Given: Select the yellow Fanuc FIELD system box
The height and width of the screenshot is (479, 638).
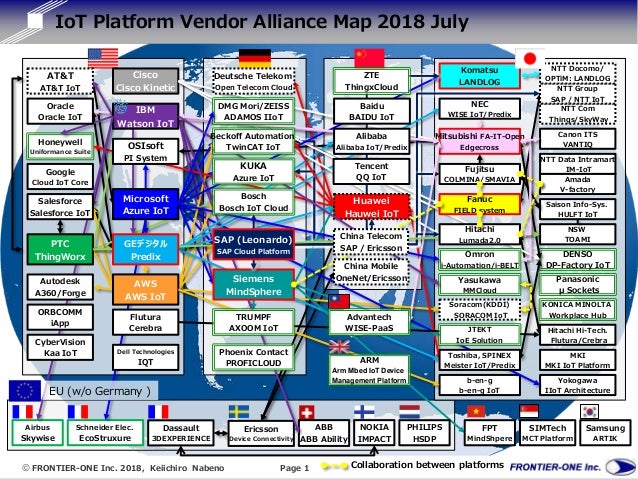Looking at the screenshot, I should (479, 204).
